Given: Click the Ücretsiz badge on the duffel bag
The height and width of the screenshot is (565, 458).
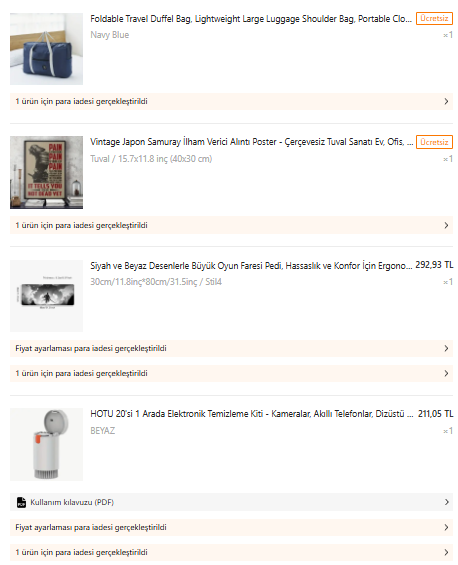Looking at the screenshot, I should click(x=434, y=18).
